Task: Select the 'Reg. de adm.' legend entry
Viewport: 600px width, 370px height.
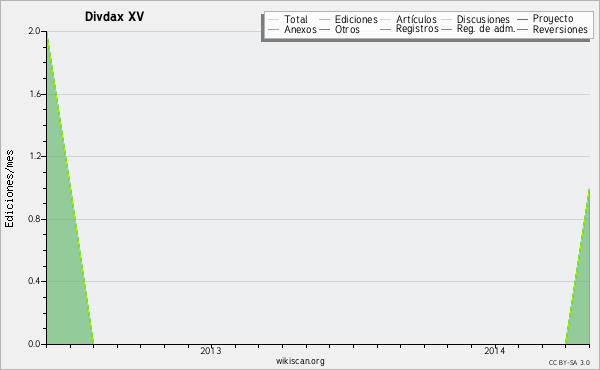Action: (478, 29)
